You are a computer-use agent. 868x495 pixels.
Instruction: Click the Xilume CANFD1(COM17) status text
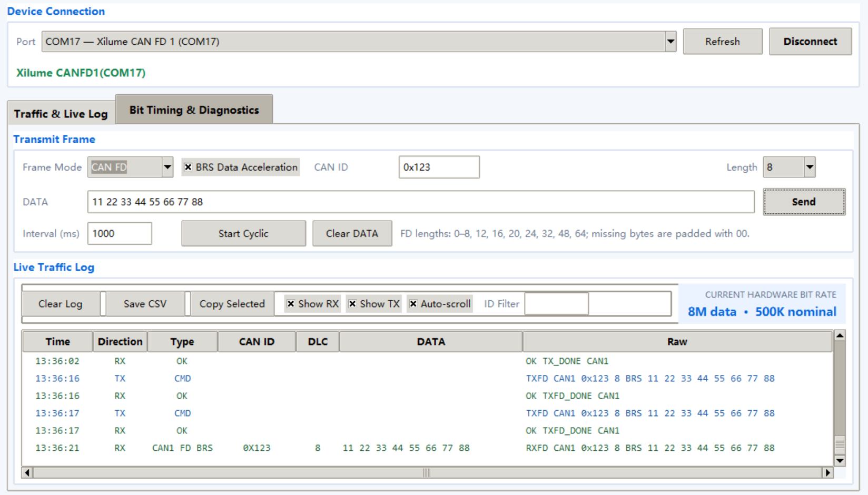coord(81,73)
